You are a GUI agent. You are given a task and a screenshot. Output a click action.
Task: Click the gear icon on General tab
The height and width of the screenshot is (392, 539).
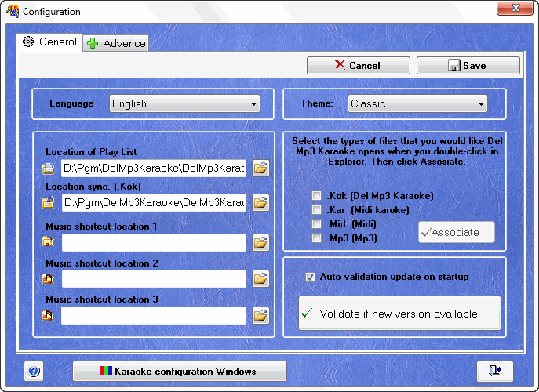click(x=28, y=42)
